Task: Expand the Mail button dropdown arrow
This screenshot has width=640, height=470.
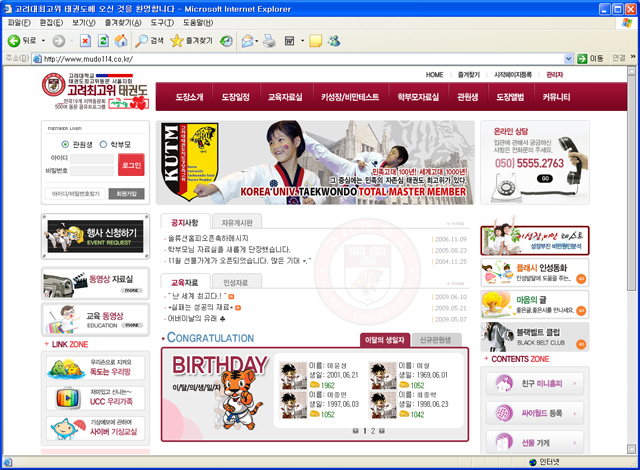Action: 257,40
